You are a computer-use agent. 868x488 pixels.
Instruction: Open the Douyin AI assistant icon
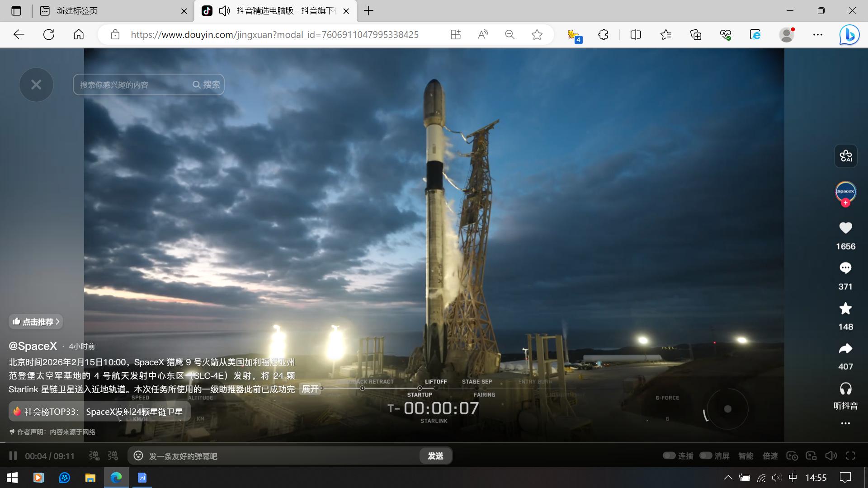pos(845,156)
